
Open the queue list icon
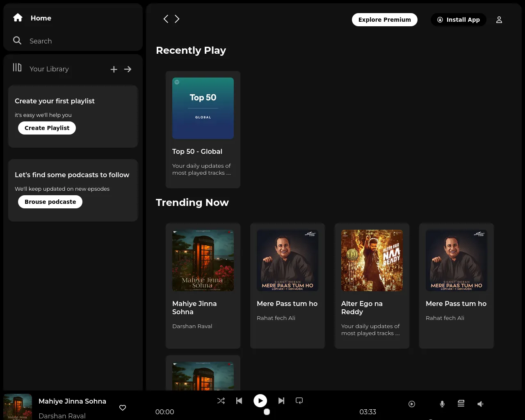(x=461, y=404)
